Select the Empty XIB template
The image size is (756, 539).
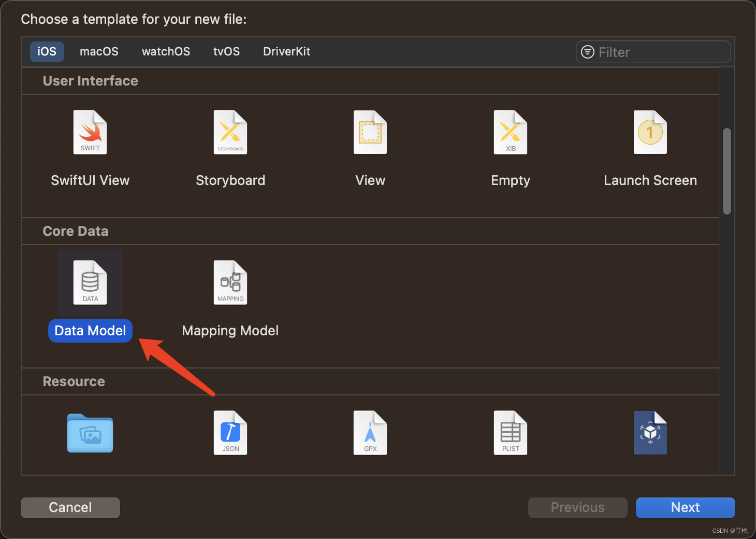pos(510,132)
